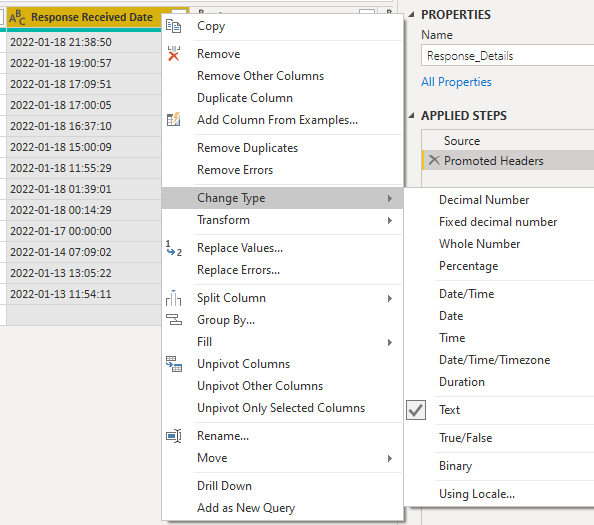Viewport: 594px width, 525px height.
Task: Select the checked Text data type
Action: point(449,410)
